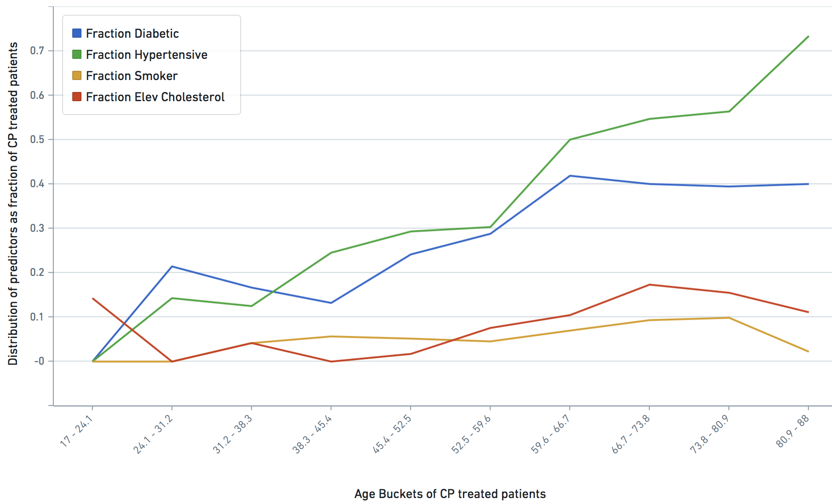The image size is (832, 504).
Task: Click the y-axis title Distribution of predictors
Action: 13,204
